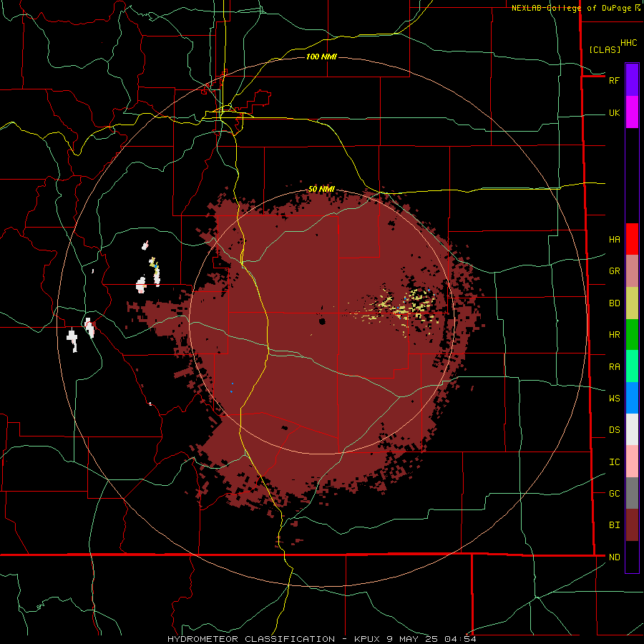Click the RA legend label
The image size is (644, 644).
click(x=614, y=366)
